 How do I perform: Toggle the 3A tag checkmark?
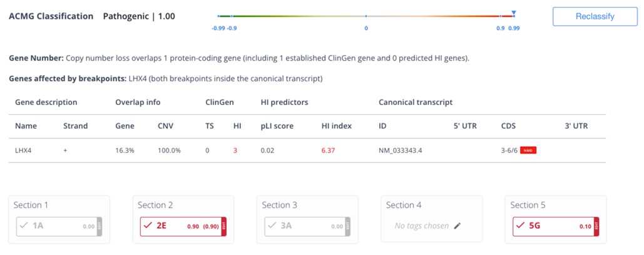(272, 226)
